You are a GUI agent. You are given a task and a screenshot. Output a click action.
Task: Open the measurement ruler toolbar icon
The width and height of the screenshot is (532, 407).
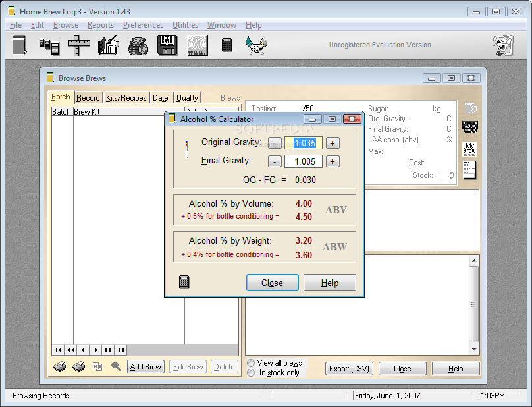[79, 45]
